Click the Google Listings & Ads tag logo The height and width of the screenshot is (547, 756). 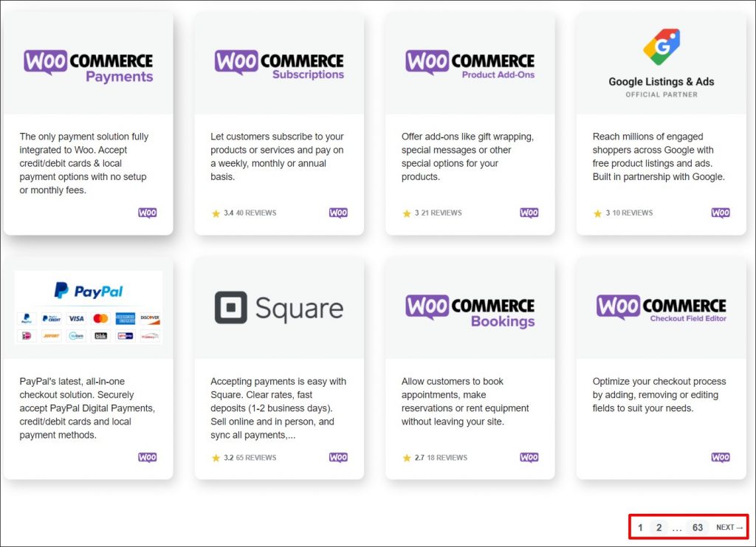661,47
